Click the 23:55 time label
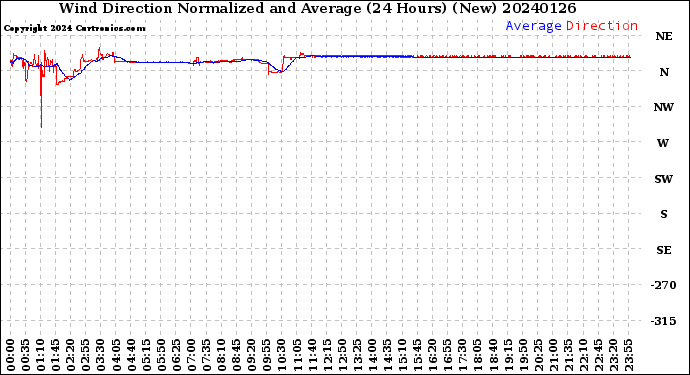 [x=629, y=355]
